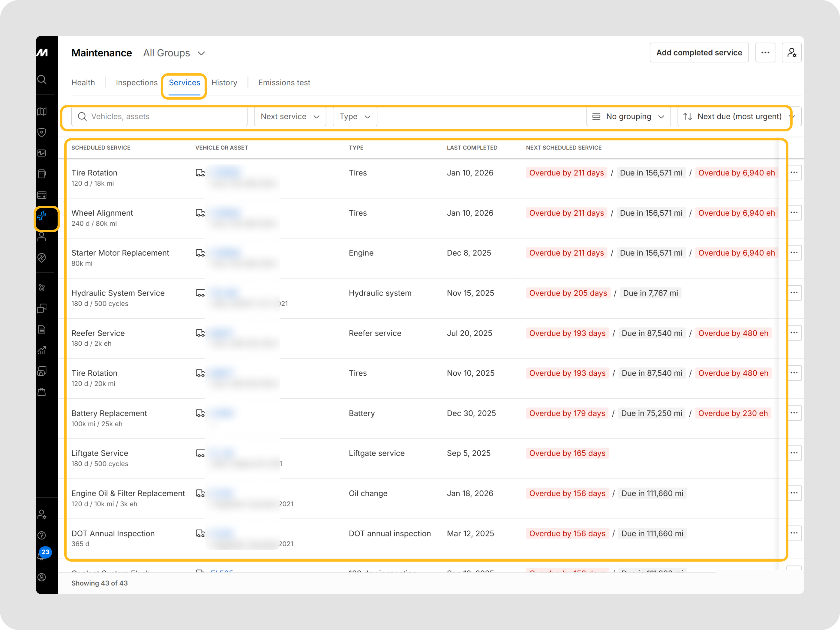Open row menu for Starter Motor Replacement

coord(794,253)
